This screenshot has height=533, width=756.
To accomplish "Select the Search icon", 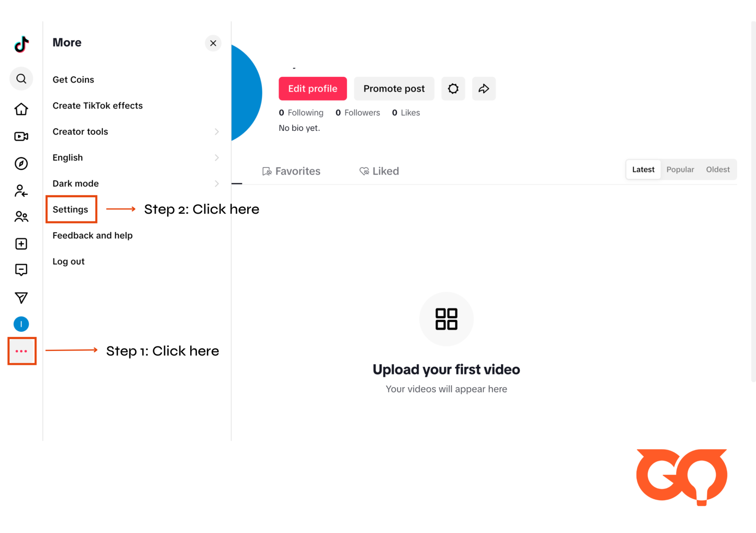I will (22, 78).
